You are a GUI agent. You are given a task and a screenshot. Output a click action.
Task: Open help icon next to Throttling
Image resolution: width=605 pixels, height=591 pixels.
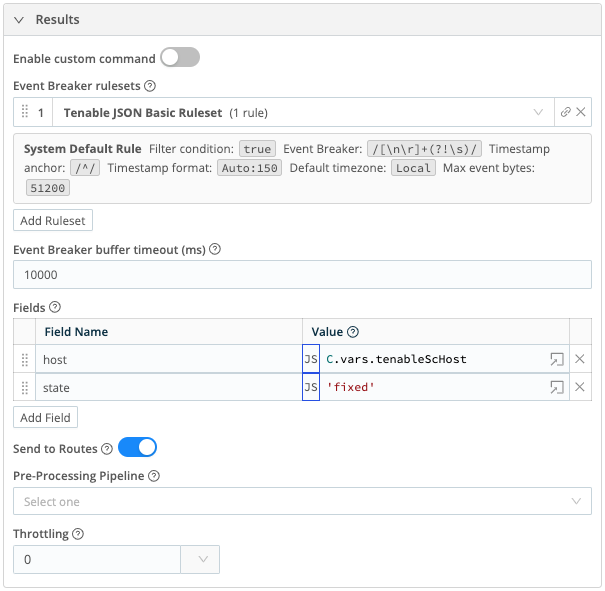tap(78, 534)
